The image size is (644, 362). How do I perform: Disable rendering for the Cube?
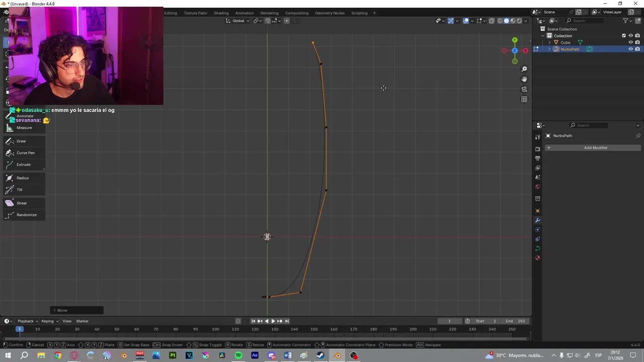click(637, 42)
